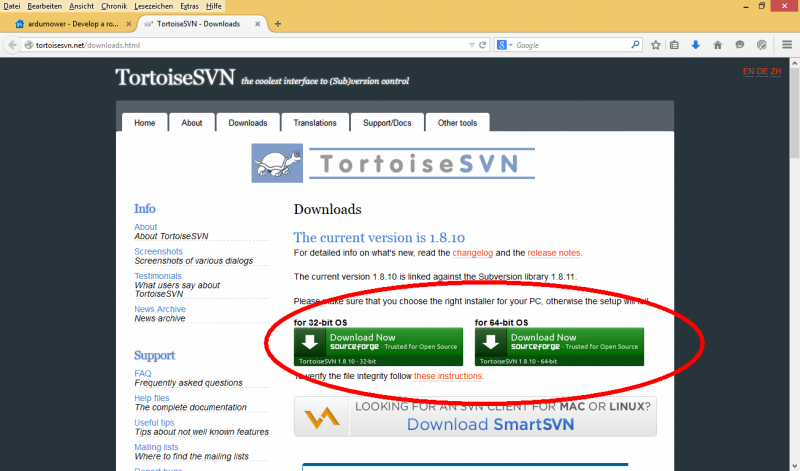
Task: Open the Testimonials sidebar link
Action: click(158, 276)
